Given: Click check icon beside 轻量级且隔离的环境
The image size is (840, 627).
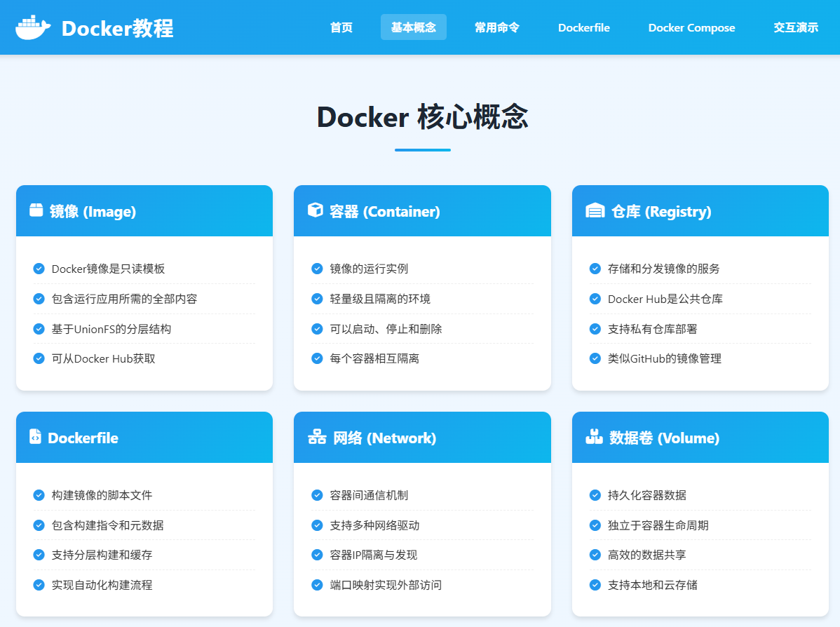Looking at the screenshot, I should [x=317, y=299].
